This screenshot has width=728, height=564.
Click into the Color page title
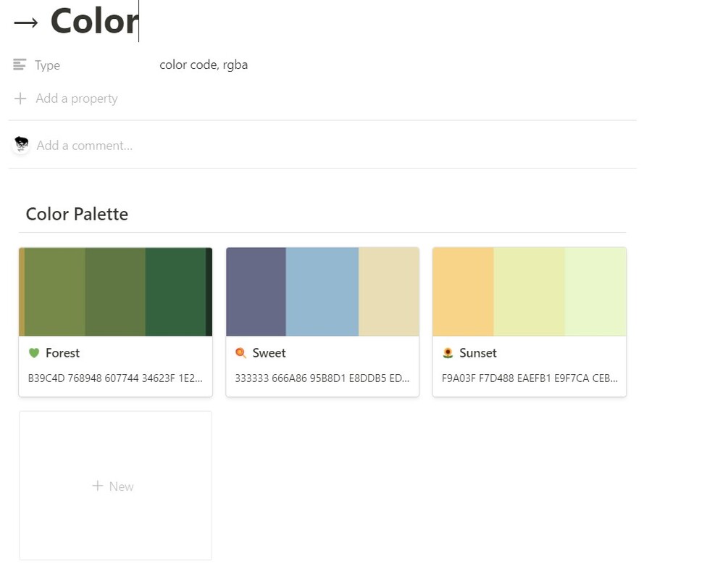tap(93, 22)
